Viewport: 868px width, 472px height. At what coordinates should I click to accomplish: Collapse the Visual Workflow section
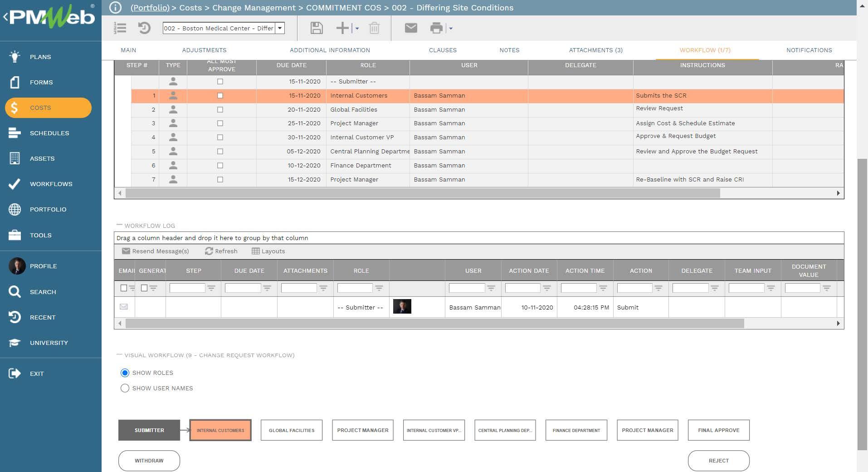click(x=119, y=354)
